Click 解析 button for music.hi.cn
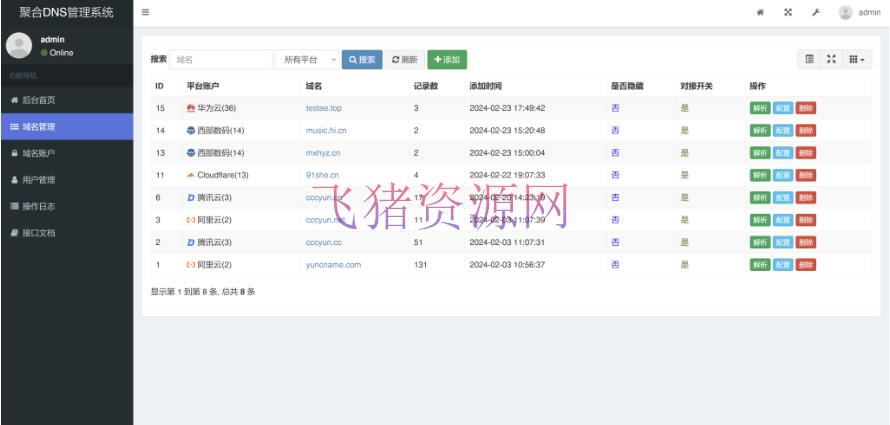The height and width of the screenshot is (425, 890). 760,131
